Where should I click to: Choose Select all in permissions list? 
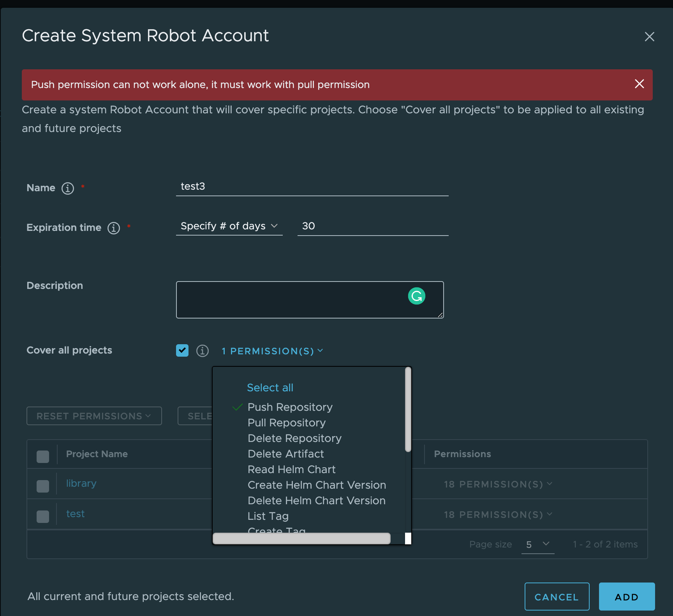click(270, 388)
